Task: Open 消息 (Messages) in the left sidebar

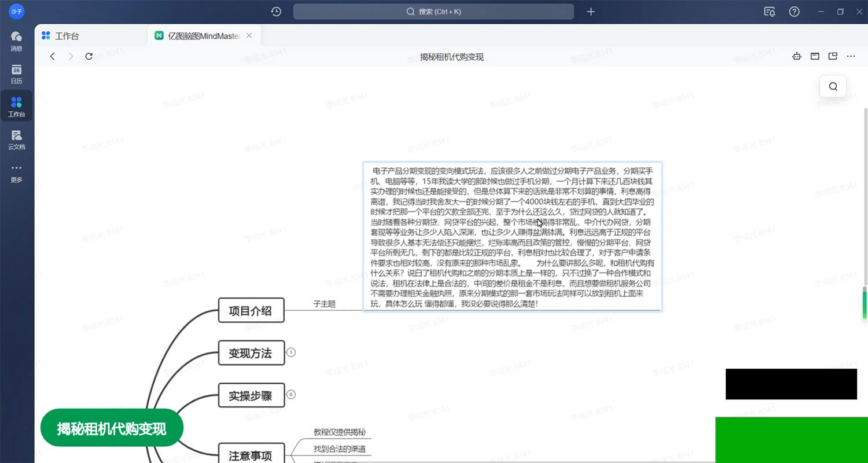Action: pyautogui.click(x=16, y=41)
